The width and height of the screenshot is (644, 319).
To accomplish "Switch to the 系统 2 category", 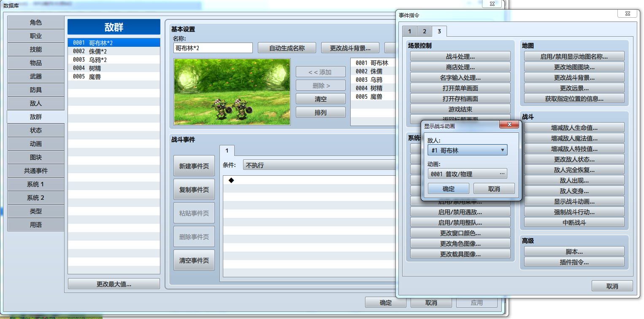I will 36,198.
